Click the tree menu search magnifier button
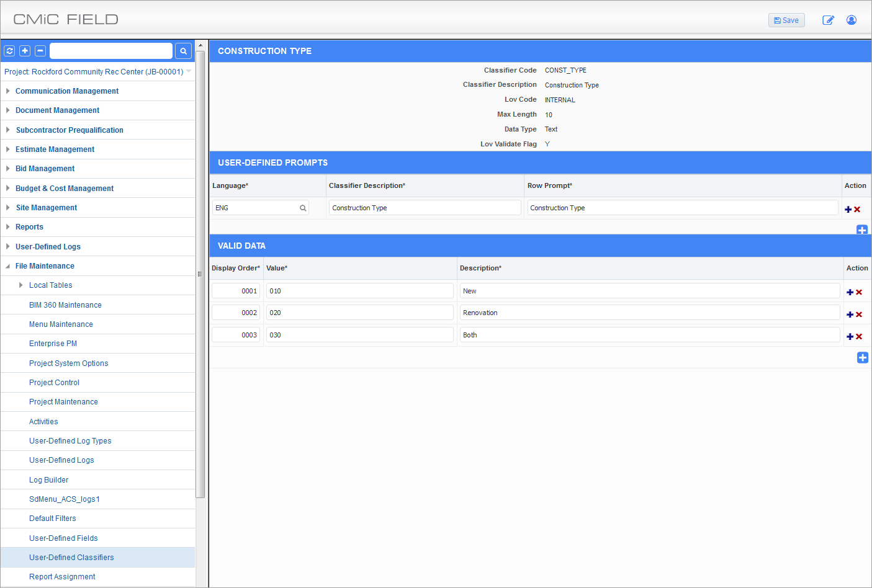This screenshot has height=588, width=872. [183, 51]
